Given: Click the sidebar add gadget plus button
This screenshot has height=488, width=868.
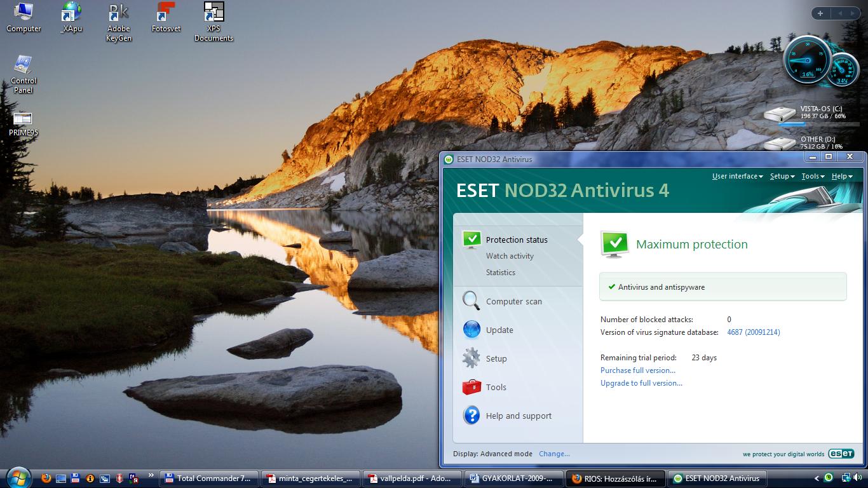Looking at the screenshot, I should [x=820, y=13].
